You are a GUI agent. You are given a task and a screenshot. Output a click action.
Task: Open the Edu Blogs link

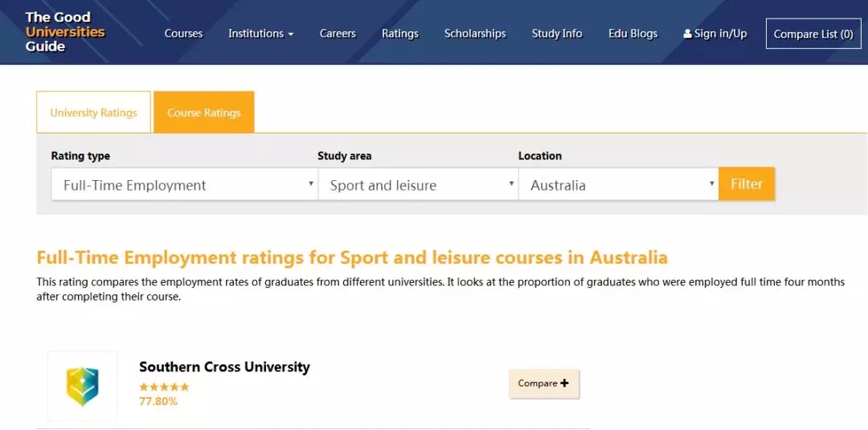tap(633, 34)
